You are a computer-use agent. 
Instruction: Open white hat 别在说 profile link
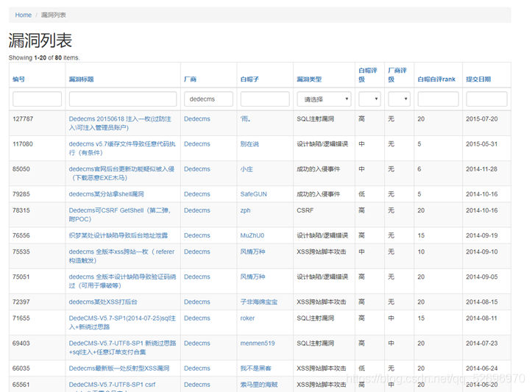tap(249, 143)
